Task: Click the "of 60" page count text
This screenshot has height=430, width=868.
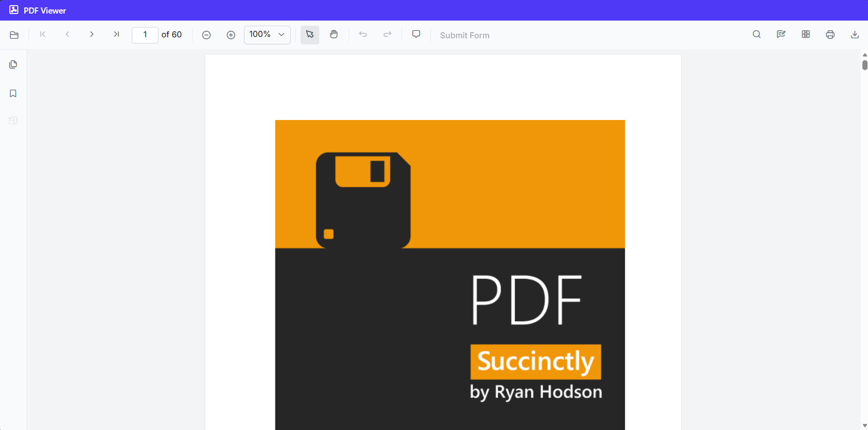Action: tap(172, 35)
